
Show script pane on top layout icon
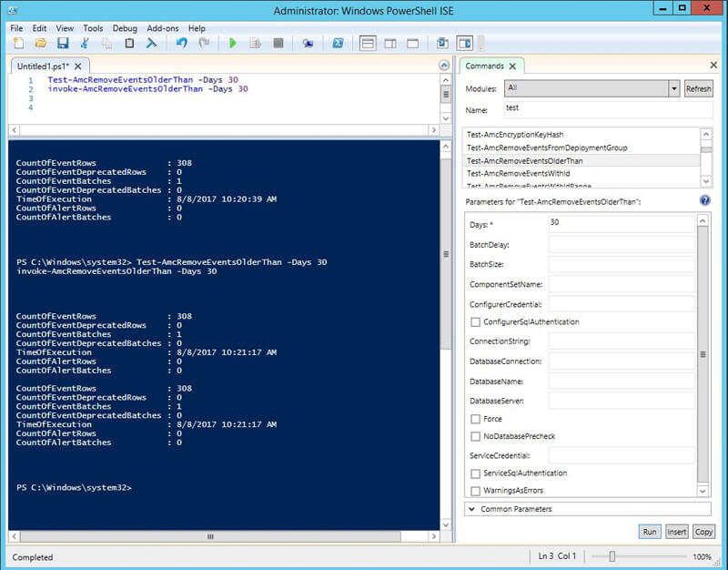pos(368,44)
